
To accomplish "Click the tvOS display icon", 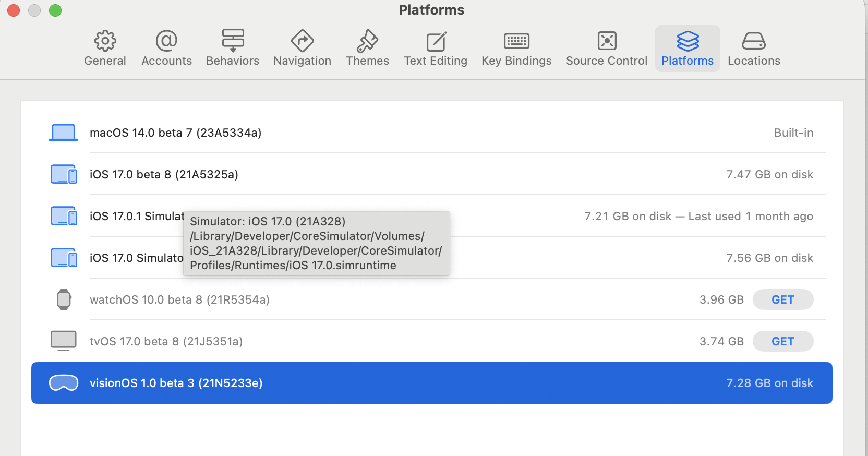I will tap(64, 341).
